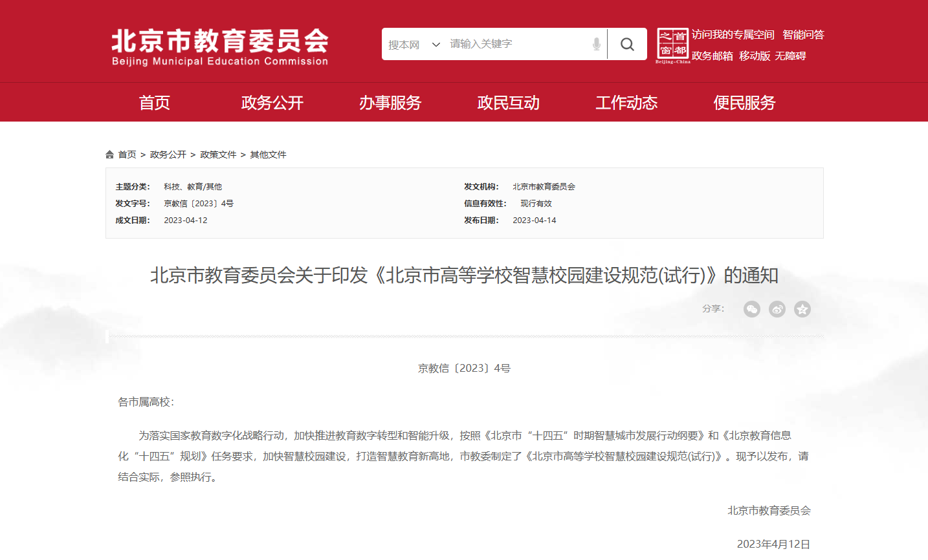Share the article via Weibo icon
This screenshot has height=560, width=928.
[777, 309]
